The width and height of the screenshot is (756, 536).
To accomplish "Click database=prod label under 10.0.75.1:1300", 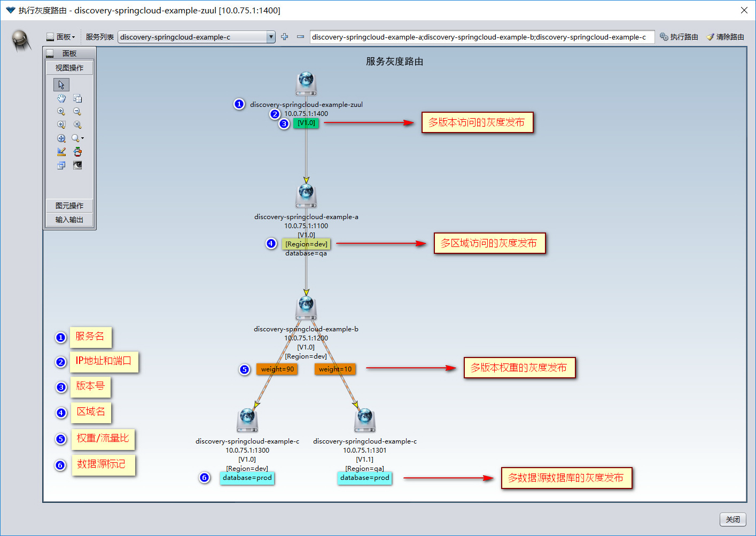I will click(247, 478).
